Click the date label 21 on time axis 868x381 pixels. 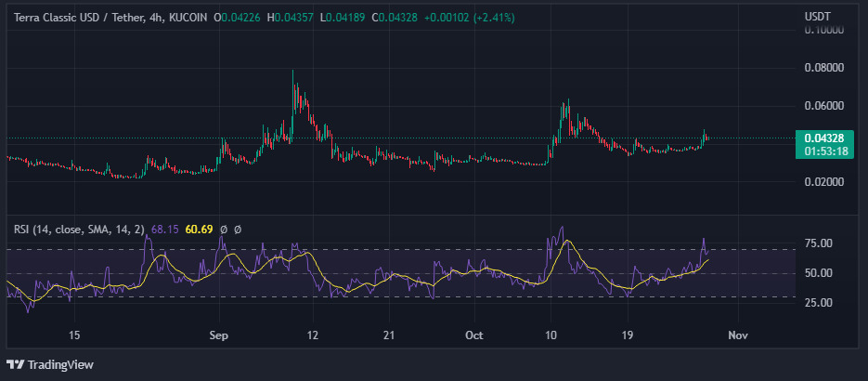click(390, 335)
